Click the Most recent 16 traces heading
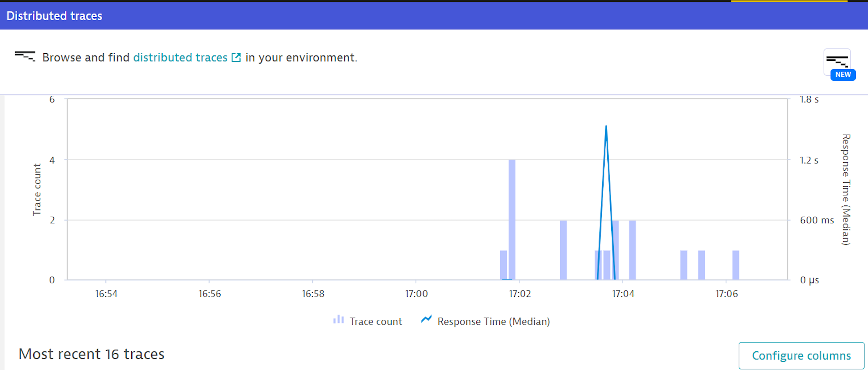Screen dimensions: 868x370 coord(92,354)
